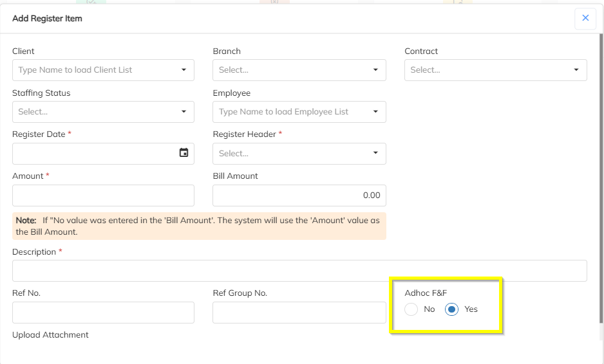Expand the Register Header dropdown

click(x=375, y=154)
